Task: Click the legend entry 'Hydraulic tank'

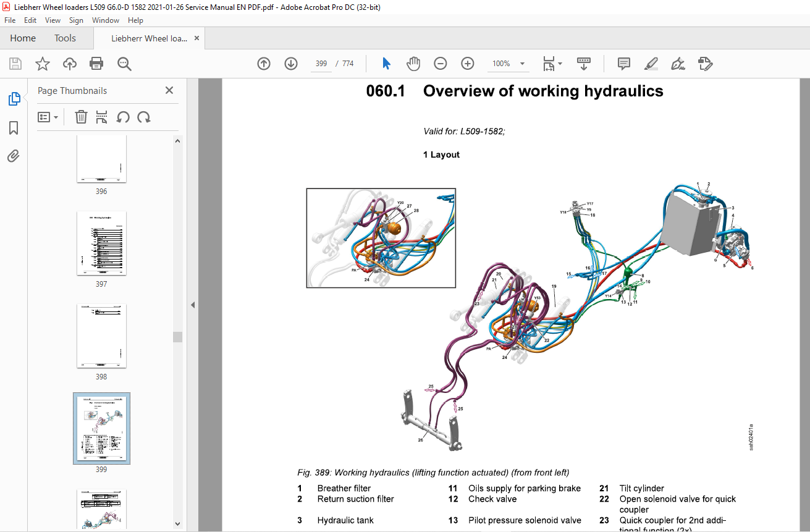Action: pyautogui.click(x=345, y=520)
